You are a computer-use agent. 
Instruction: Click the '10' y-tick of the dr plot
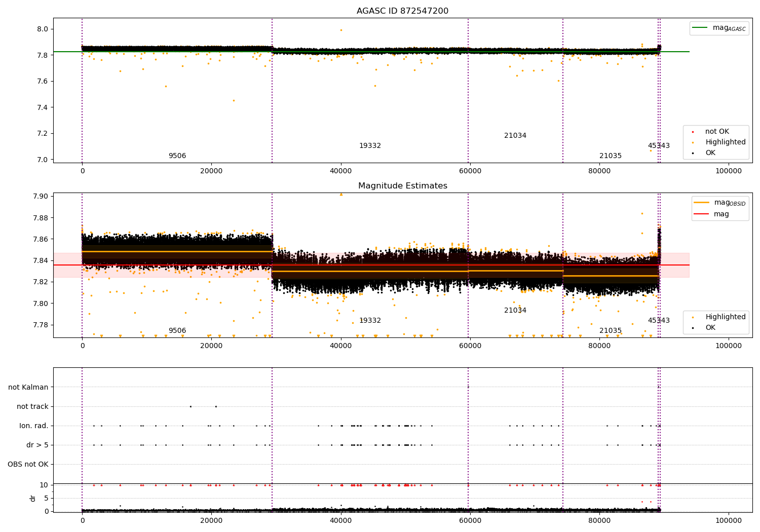click(x=44, y=485)
